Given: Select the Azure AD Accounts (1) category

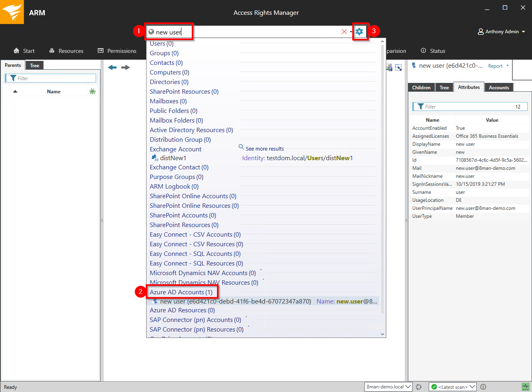Looking at the screenshot, I should point(181,292).
